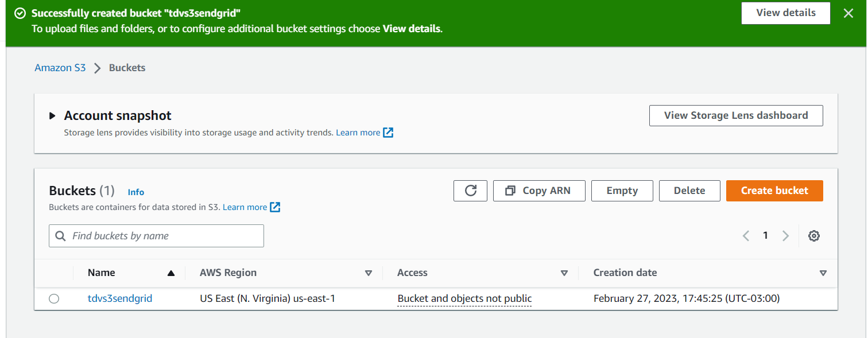Click 'US East (N. Virginia) us-east-1' cell
Screen dimensions: 868x338
[x=268, y=298]
